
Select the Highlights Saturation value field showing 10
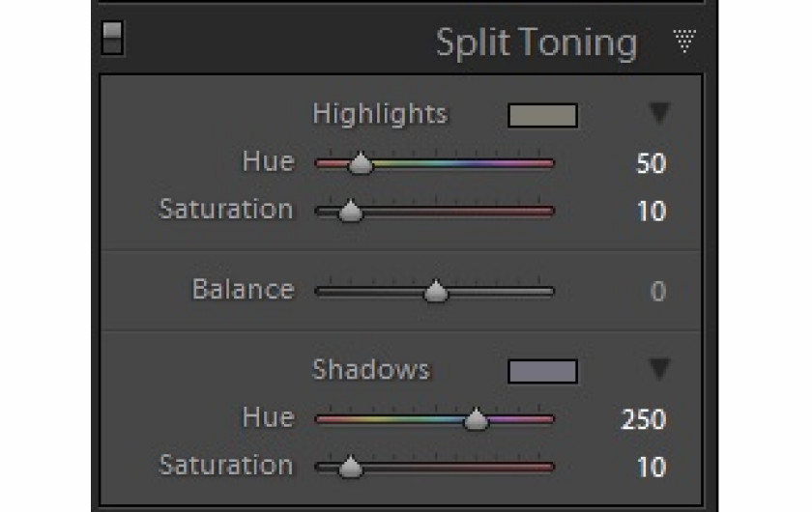click(651, 212)
